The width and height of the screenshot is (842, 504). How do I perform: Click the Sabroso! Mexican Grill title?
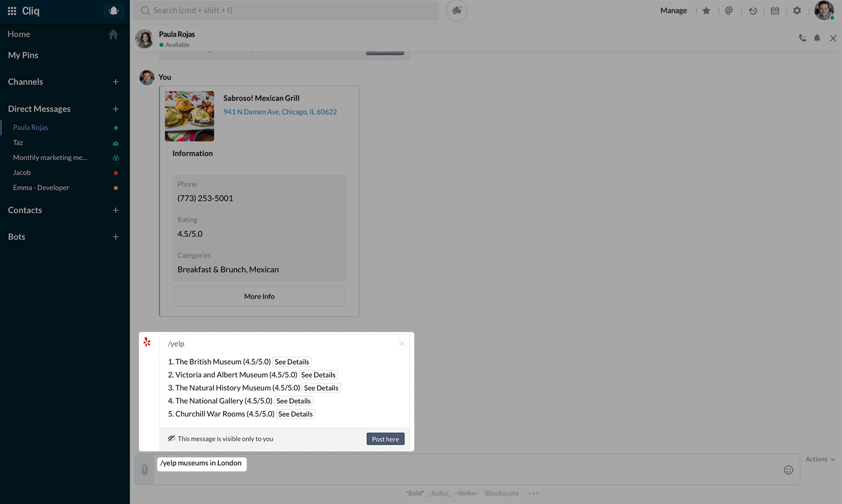pyautogui.click(x=262, y=98)
